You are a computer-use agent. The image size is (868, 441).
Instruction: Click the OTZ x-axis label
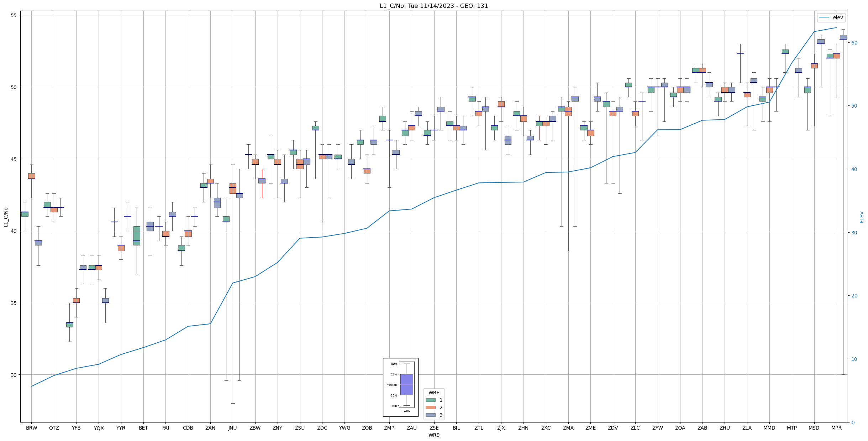(x=54, y=428)
